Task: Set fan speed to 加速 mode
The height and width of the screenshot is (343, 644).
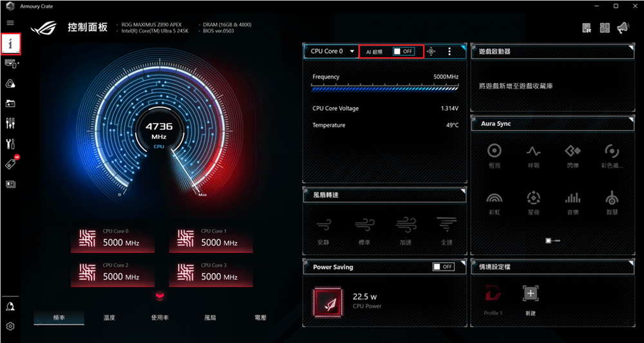Action: [x=405, y=232]
